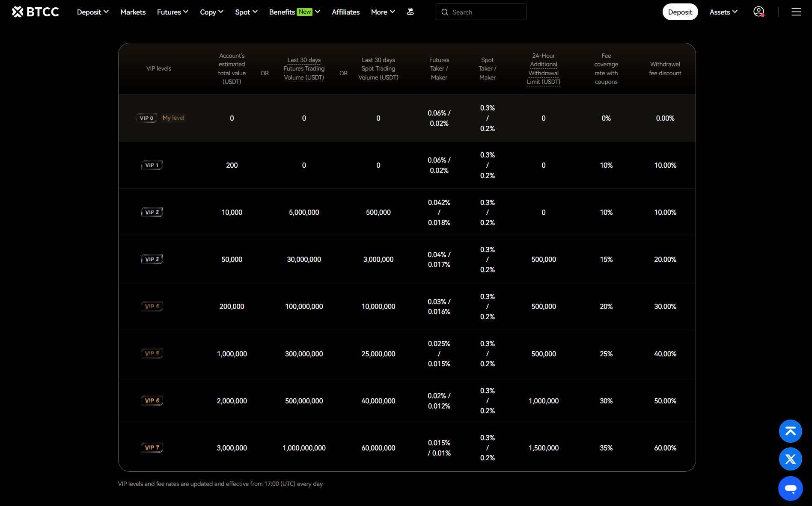Click the search magnifier icon
Screen dimensions: 812x506
tap(445, 12)
